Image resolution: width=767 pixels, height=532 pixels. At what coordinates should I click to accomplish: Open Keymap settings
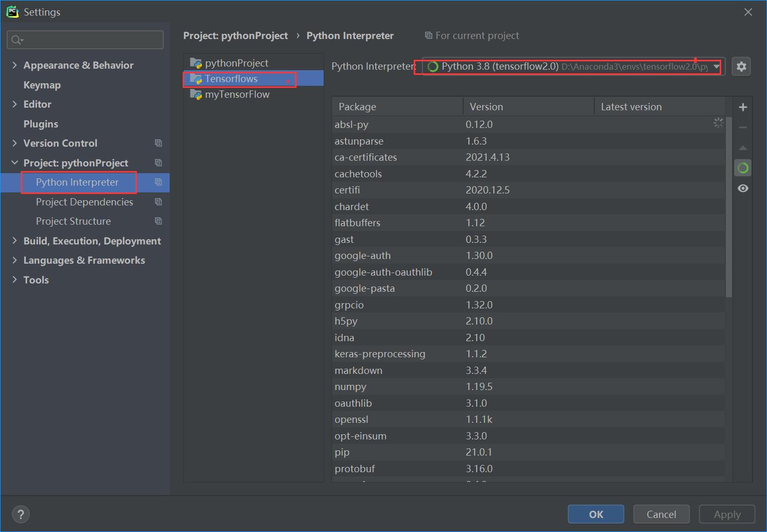42,85
